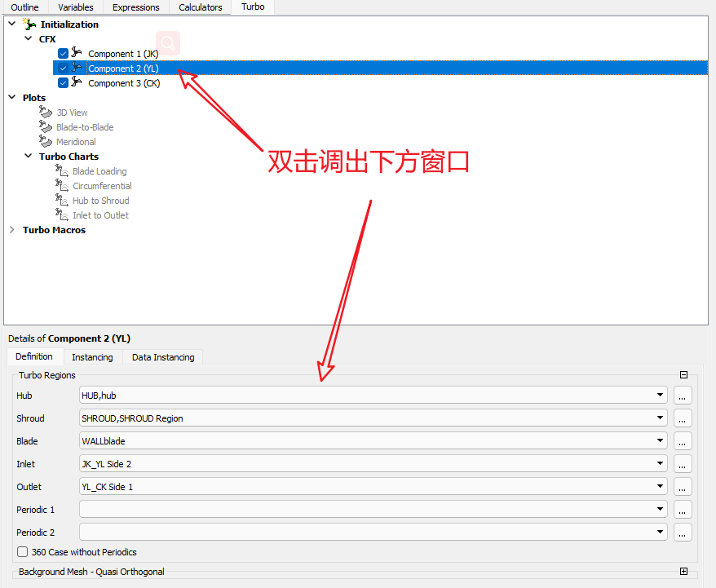Screen dimensions: 716x588
Task: Switch to the Instancing tab
Action: (x=92, y=357)
